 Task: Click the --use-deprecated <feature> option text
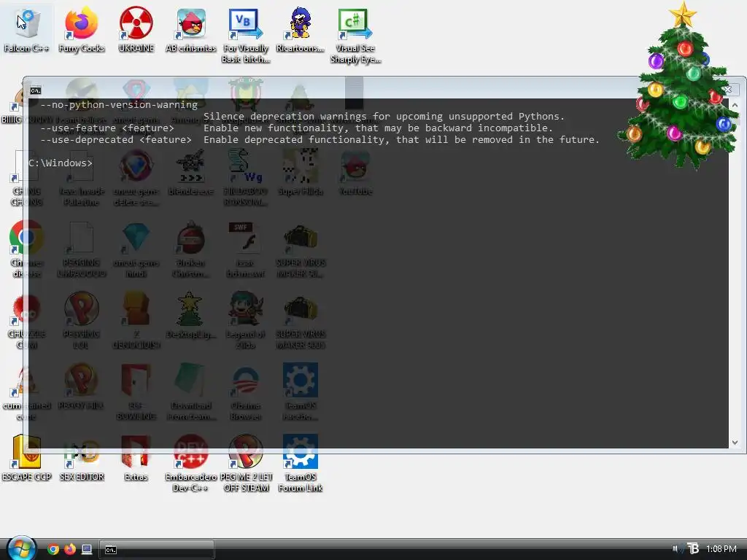coord(116,139)
